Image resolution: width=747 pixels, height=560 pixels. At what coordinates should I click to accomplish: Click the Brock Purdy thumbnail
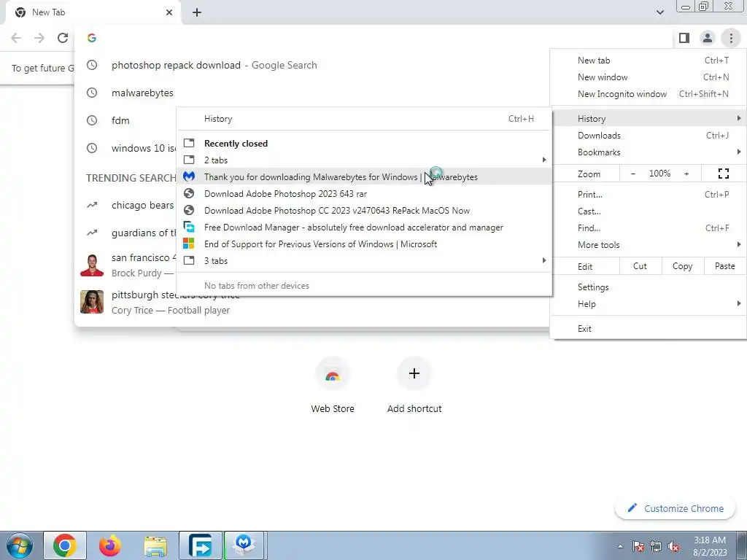92,265
